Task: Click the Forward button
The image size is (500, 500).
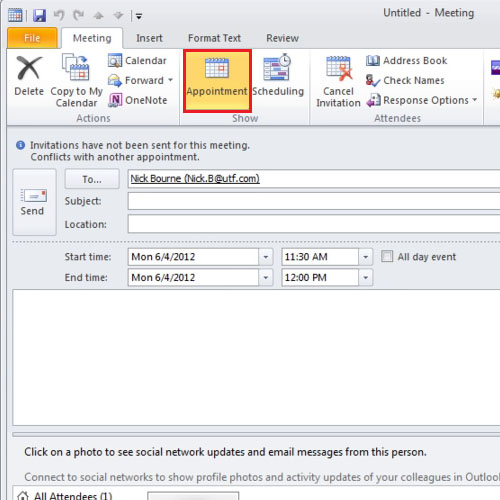Action: [x=136, y=80]
